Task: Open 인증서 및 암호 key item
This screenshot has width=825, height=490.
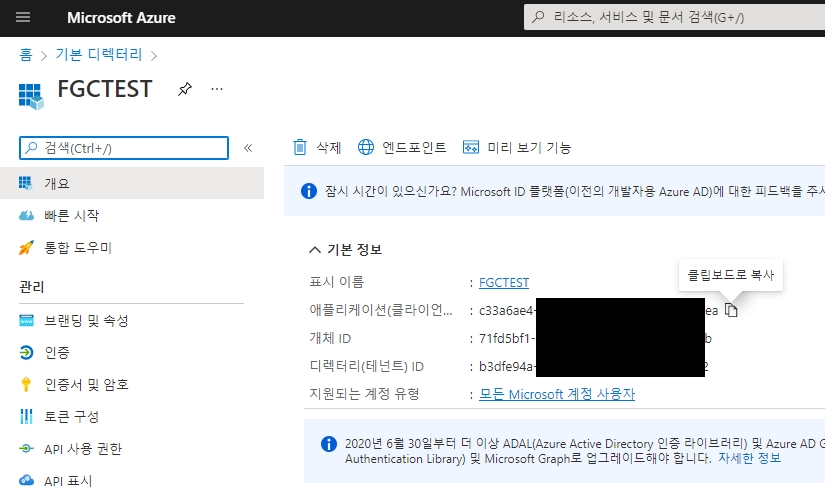Action: [86, 385]
